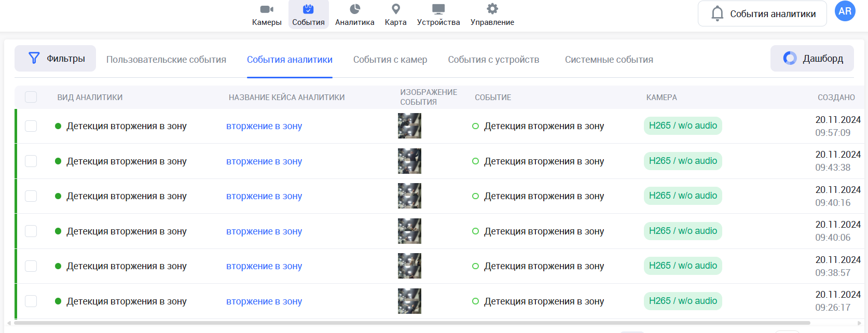Switch to the События с камер tab
868x333 pixels.
[390, 60]
